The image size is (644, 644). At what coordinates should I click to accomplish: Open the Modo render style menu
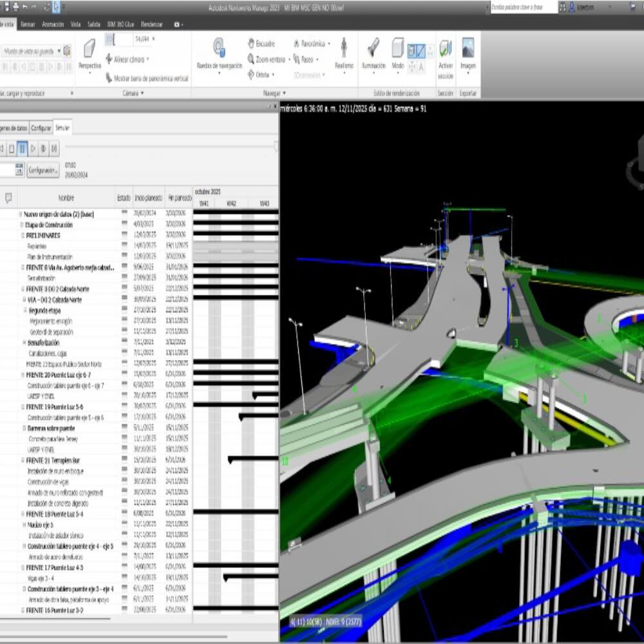[397, 55]
